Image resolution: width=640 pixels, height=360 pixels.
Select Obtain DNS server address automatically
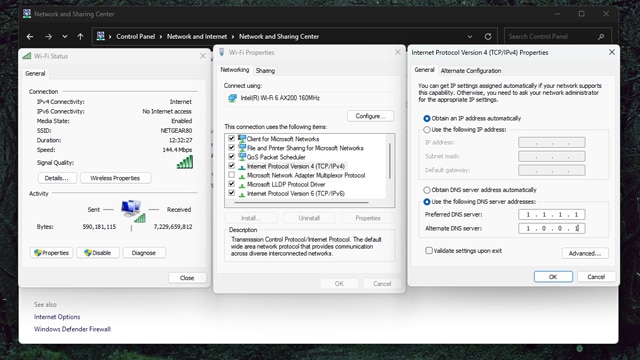click(427, 190)
